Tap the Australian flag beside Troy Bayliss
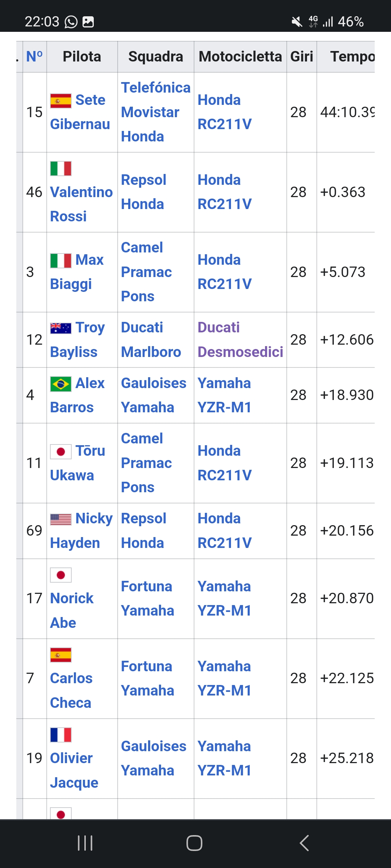Image resolution: width=391 pixels, height=868 pixels. [x=61, y=328]
